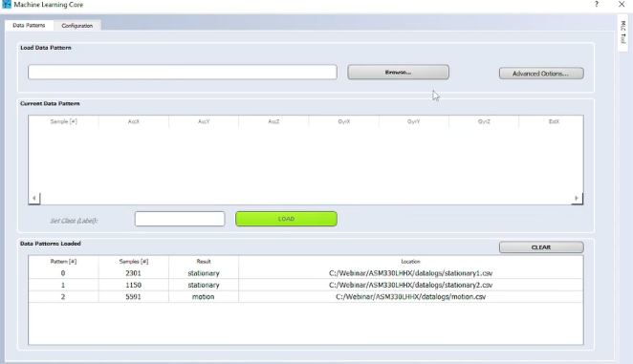
Task: Click the AccX column header
Action: point(134,121)
